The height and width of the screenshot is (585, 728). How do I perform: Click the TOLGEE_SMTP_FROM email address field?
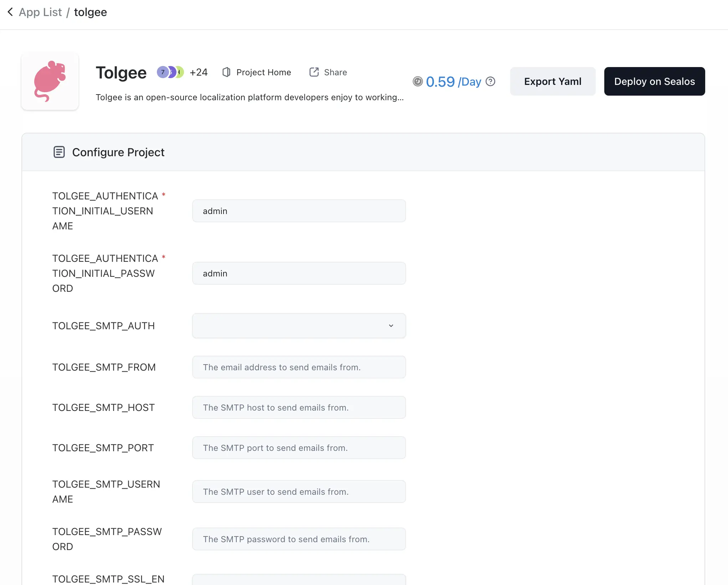point(299,367)
